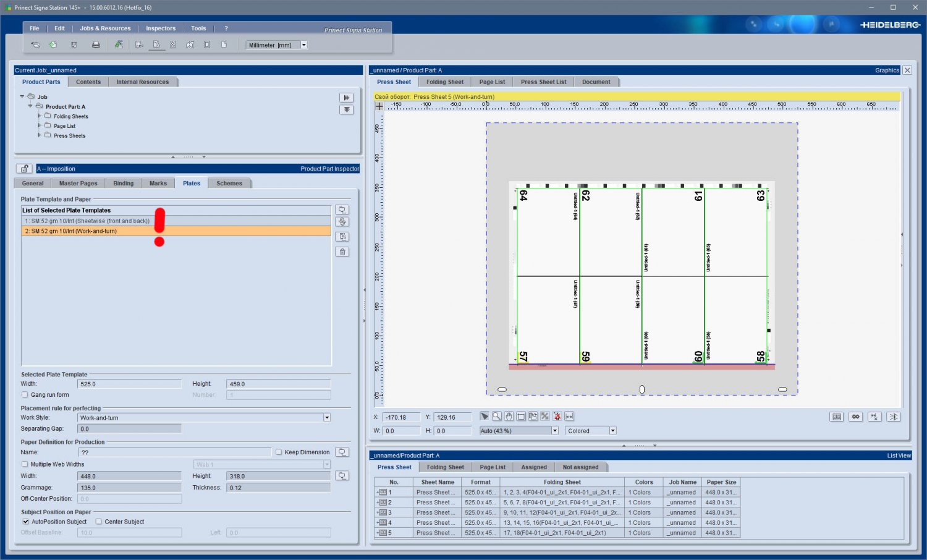Switch to the Marks tab
This screenshot has height=560, width=927.
tap(158, 184)
